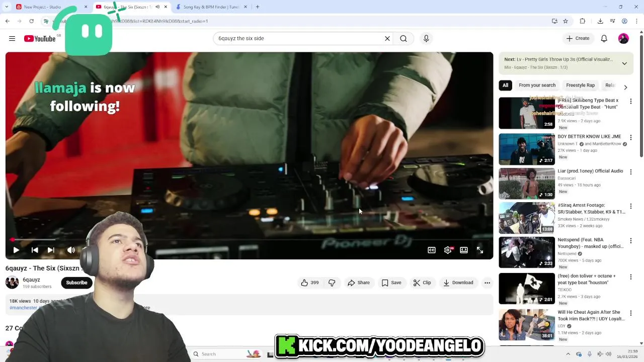Viewport: 644px width, 362px height.
Task: Show more filter chips with the arrow
Action: tap(625, 87)
